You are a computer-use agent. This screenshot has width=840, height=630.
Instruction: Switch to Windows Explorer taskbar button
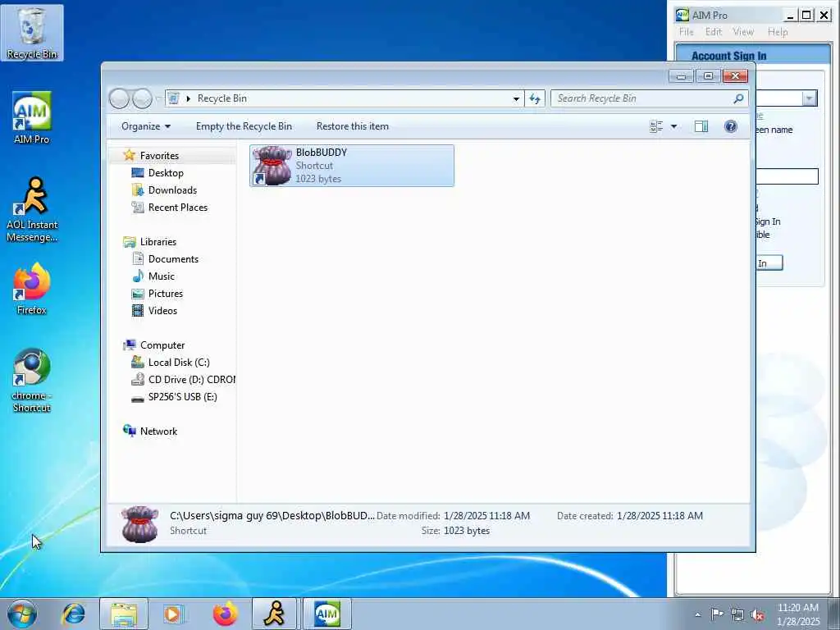pos(124,614)
